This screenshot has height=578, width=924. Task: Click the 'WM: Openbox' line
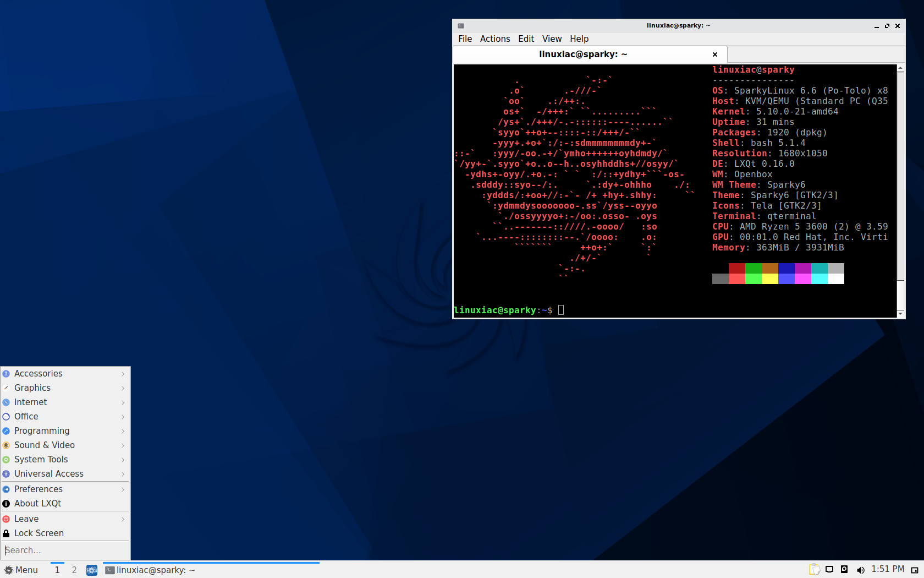coord(743,175)
